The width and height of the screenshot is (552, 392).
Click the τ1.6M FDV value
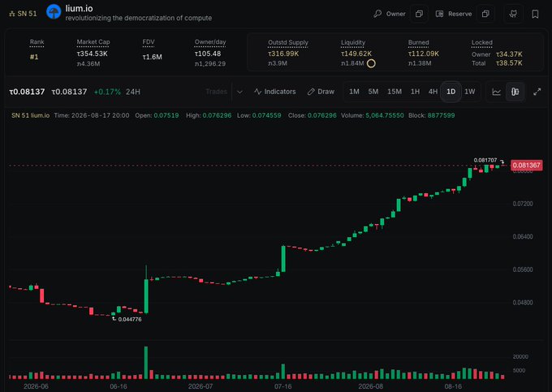tap(152, 57)
